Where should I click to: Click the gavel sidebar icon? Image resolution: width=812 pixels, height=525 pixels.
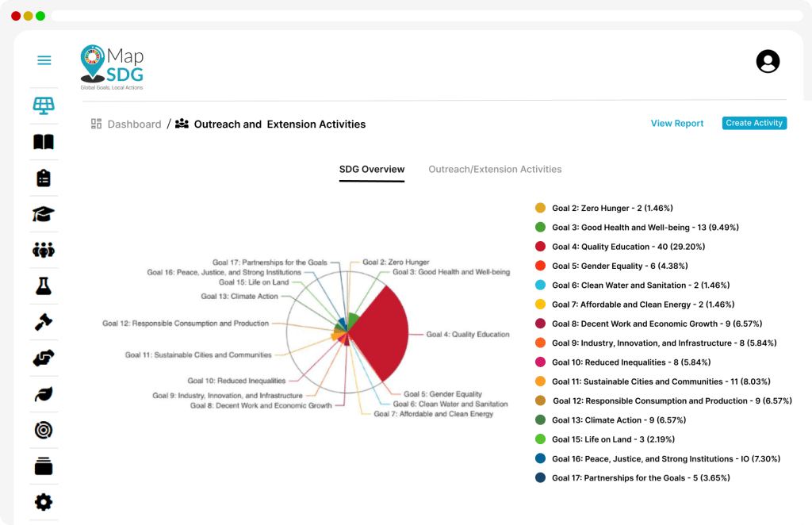click(44, 322)
